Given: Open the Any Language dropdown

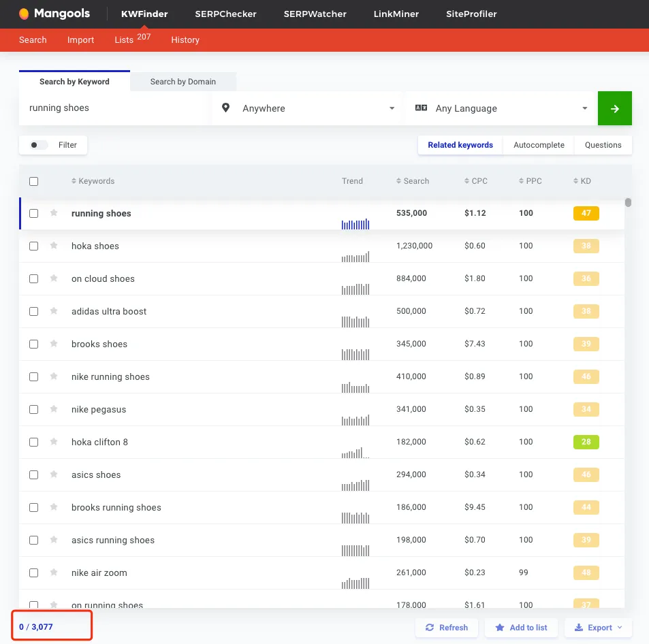Looking at the screenshot, I should tap(501, 108).
